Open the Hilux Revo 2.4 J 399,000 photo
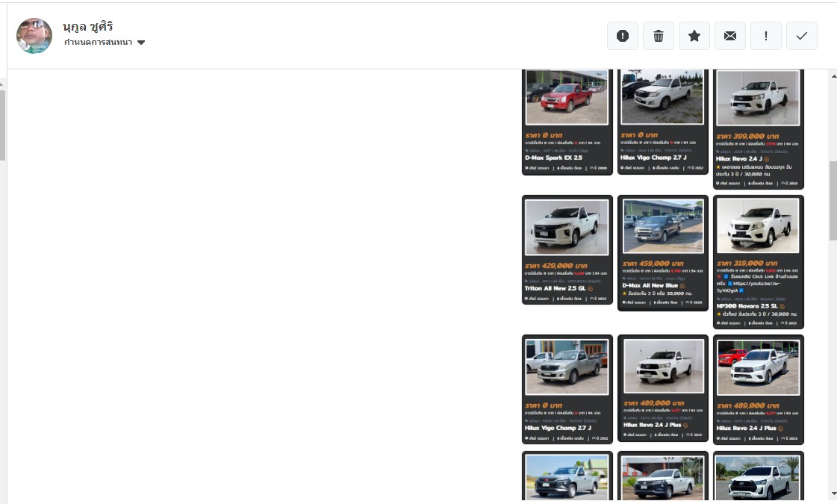Screen dimensions: 837x504 [x=758, y=99]
